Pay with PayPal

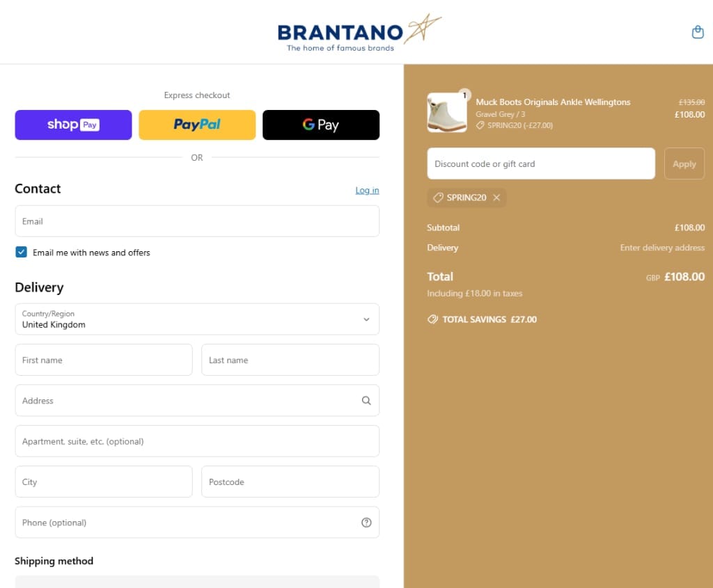(197, 125)
